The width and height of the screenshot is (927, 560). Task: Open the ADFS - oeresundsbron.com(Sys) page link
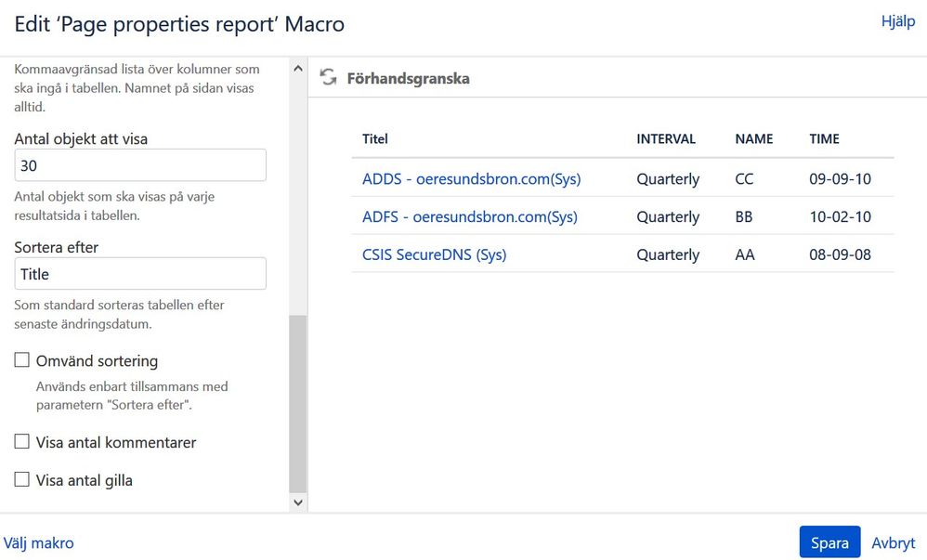[x=469, y=216]
